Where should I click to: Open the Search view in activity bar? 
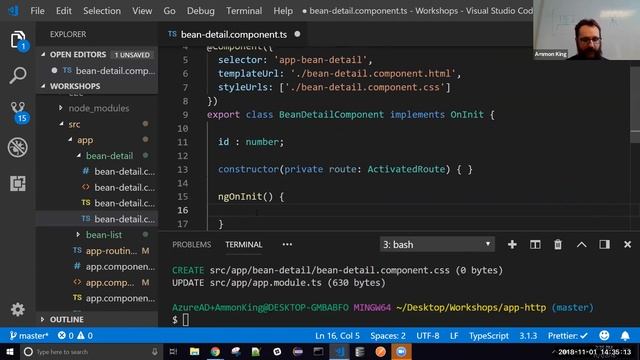pyautogui.click(x=18, y=76)
